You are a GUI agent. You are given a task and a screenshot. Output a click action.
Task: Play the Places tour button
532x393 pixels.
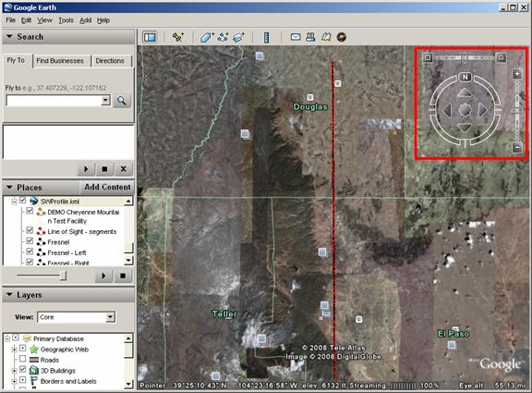pyautogui.click(x=103, y=276)
